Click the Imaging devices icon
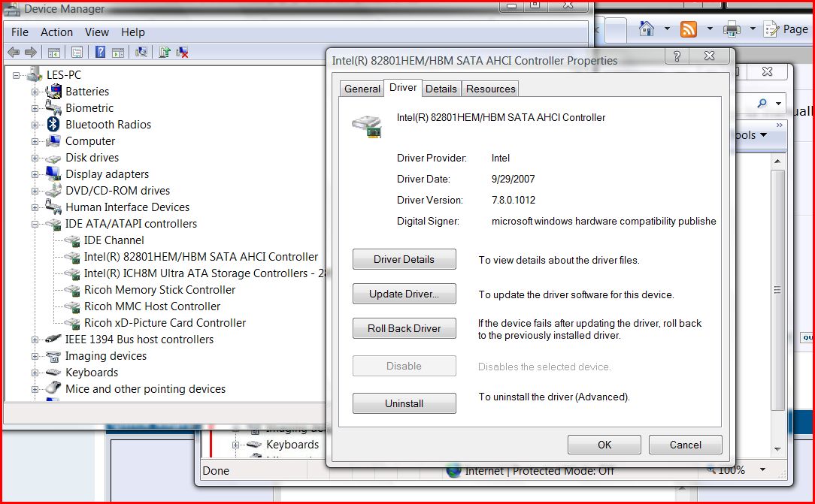 (x=53, y=356)
